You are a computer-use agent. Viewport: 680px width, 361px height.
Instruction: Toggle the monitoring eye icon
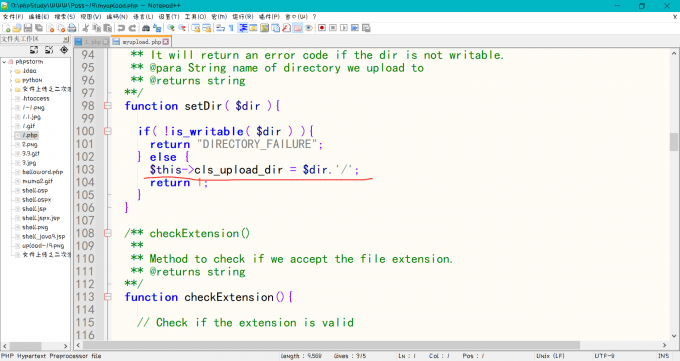click(x=308, y=28)
